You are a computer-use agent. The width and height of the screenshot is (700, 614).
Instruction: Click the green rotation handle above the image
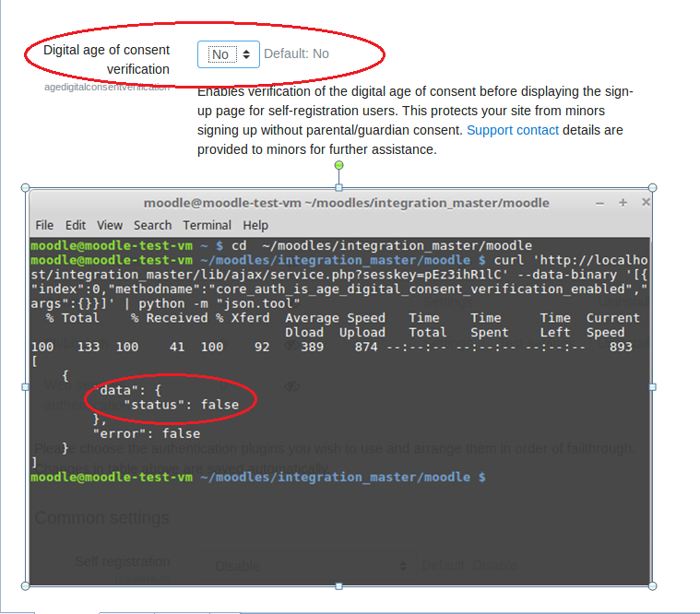(x=338, y=165)
